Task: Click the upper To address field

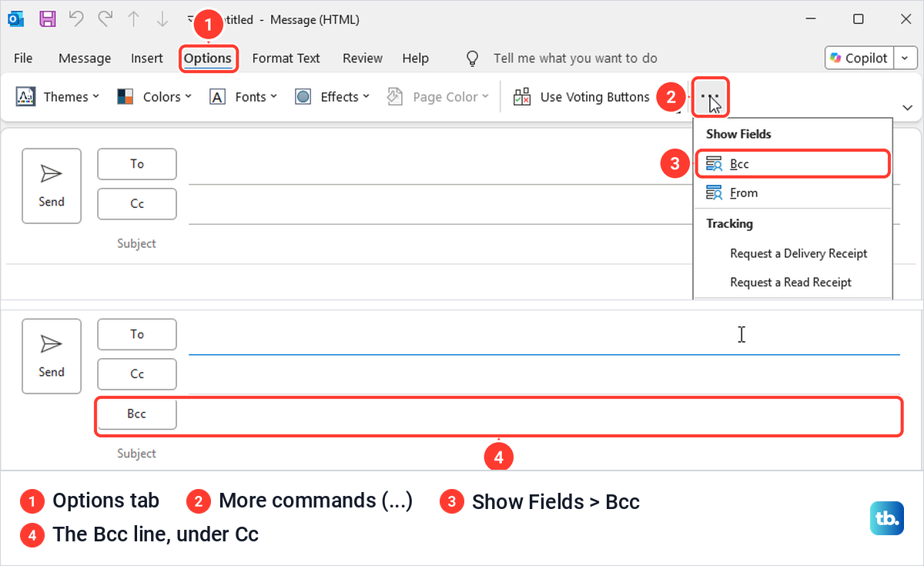Action: (440, 166)
